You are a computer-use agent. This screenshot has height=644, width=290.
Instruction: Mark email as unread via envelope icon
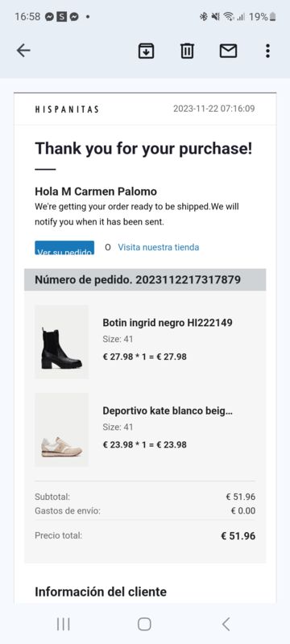tap(229, 51)
